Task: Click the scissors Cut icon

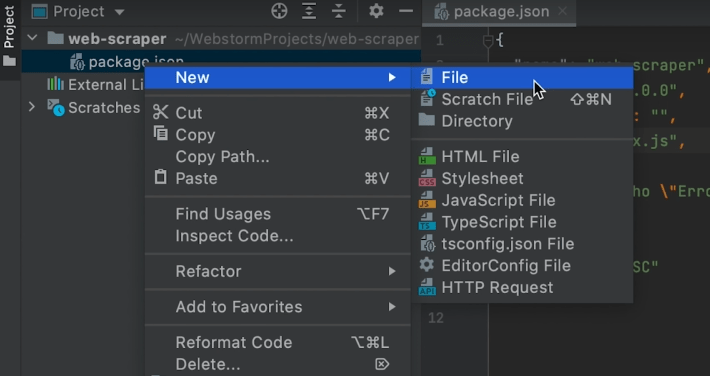Action: click(160, 112)
